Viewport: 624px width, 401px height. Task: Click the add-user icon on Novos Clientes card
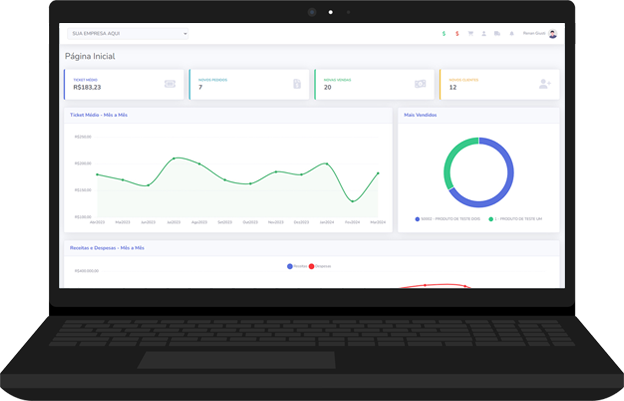click(x=545, y=84)
